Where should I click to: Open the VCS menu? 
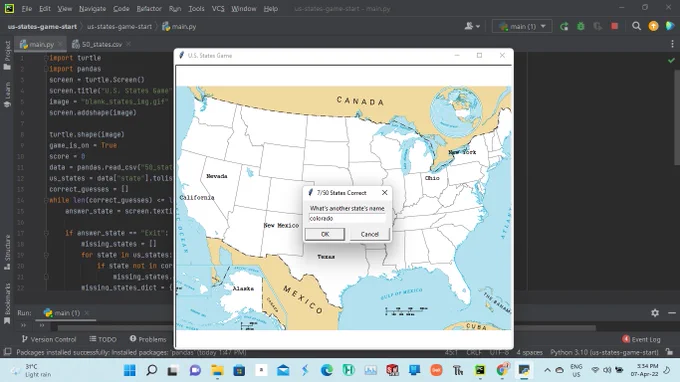(218, 9)
